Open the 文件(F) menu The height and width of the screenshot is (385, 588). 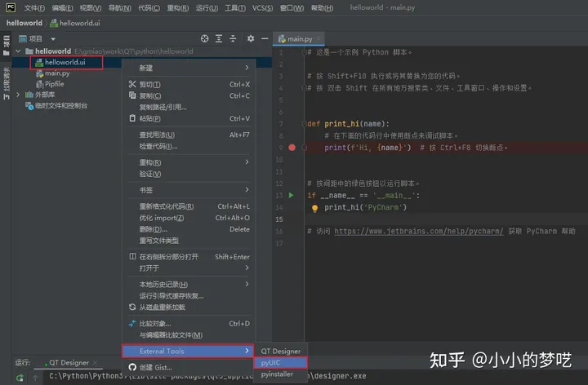(x=34, y=8)
